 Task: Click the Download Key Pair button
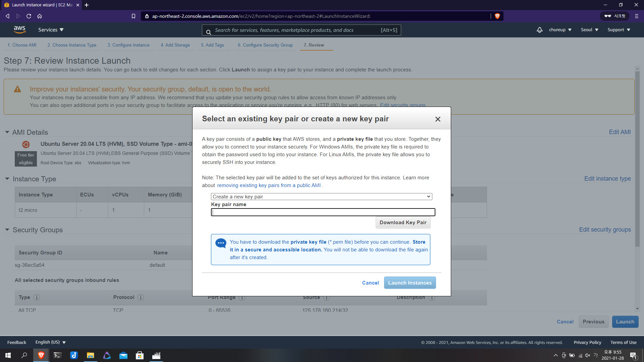point(403,223)
